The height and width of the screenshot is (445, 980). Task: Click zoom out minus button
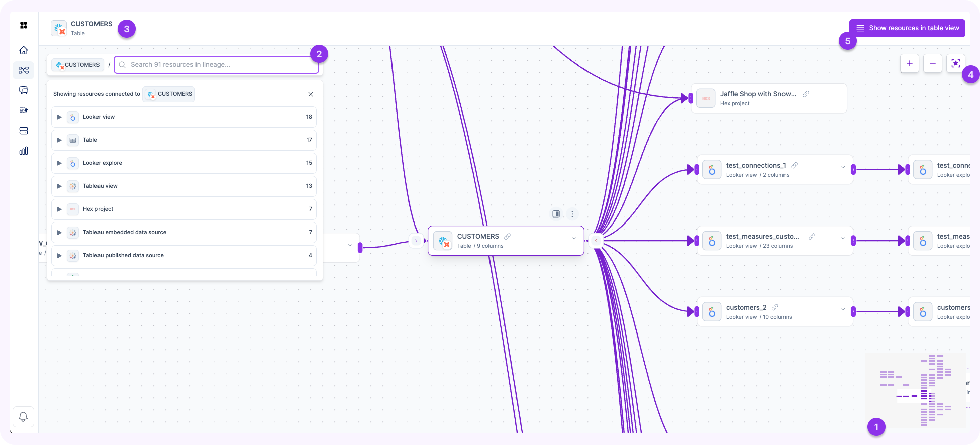(x=932, y=63)
